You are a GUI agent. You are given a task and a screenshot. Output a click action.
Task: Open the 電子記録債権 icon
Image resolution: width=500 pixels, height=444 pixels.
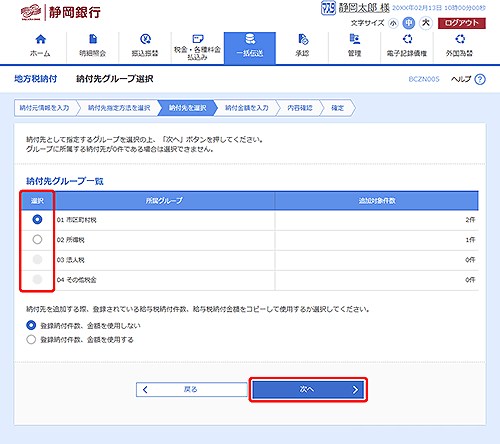click(x=407, y=39)
